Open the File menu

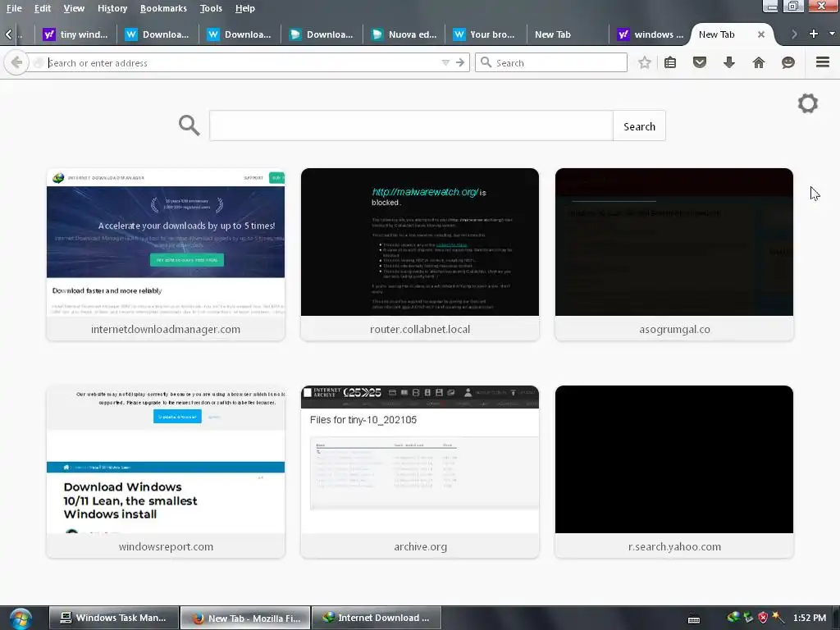[x=14, y=8]
